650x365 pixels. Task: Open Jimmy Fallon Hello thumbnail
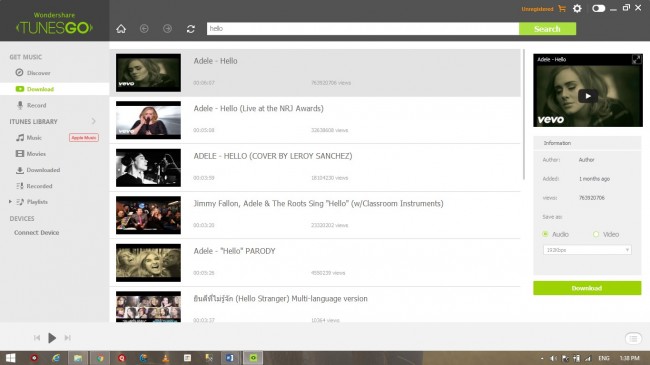coord(148,215)
